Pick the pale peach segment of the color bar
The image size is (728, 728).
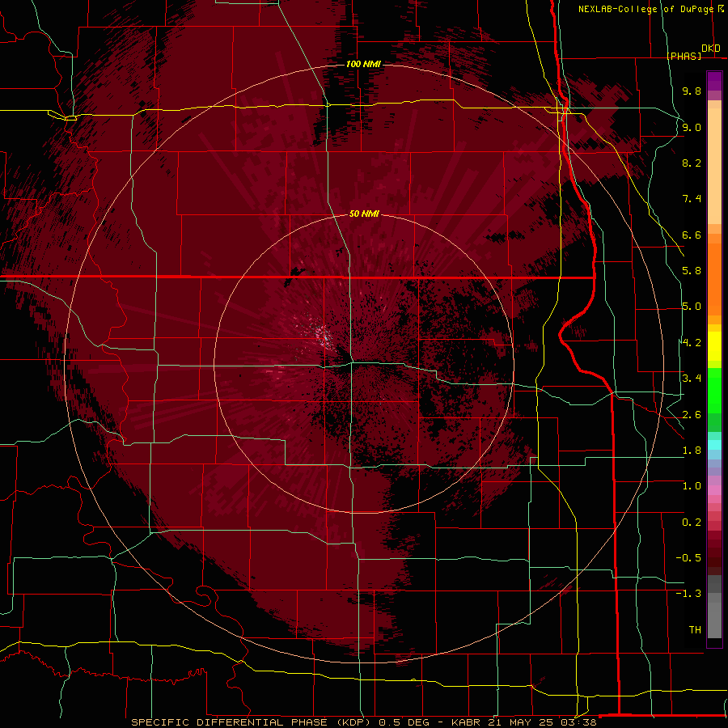pyautogui.click(x=714, y=167)
